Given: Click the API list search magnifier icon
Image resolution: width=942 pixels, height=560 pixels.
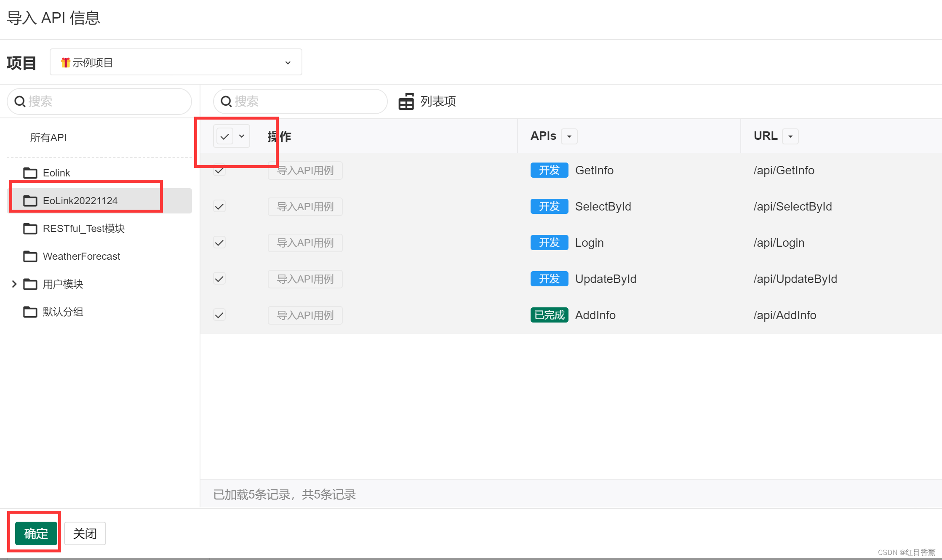Looking at the screenshot, I should pos(226,101).
